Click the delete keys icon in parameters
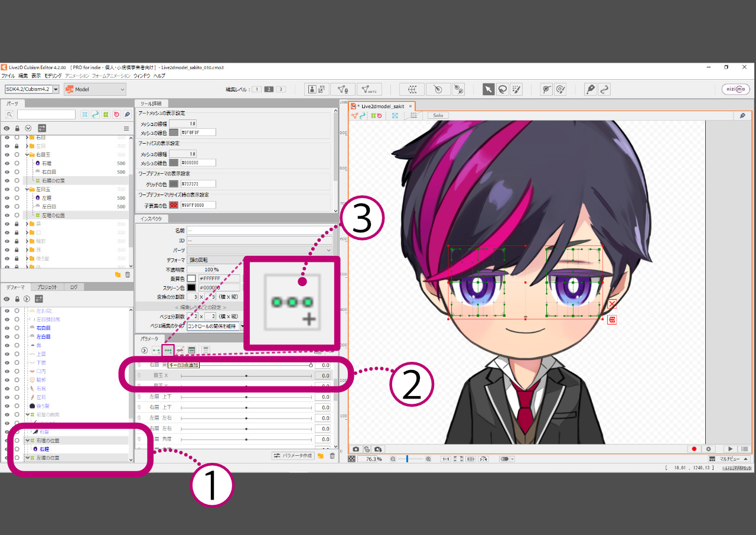The height and width of the screenshot is (535, 756). 180,350
